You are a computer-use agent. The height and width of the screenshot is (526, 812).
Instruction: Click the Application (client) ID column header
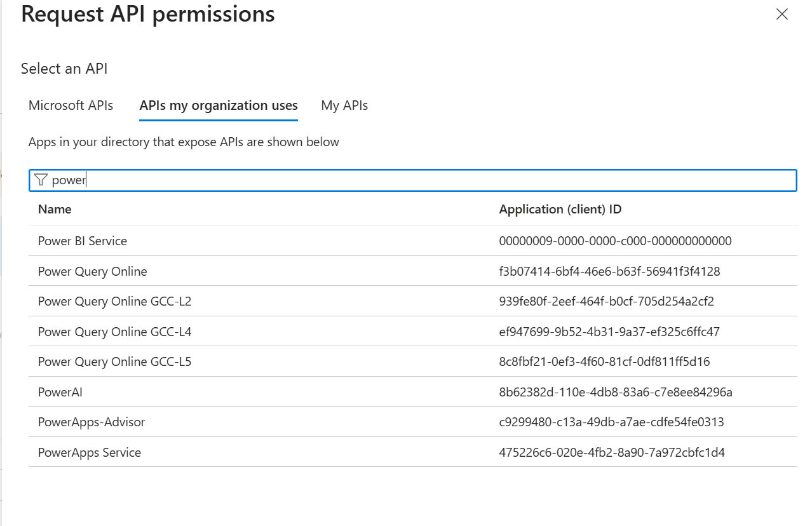coord(560,208)
